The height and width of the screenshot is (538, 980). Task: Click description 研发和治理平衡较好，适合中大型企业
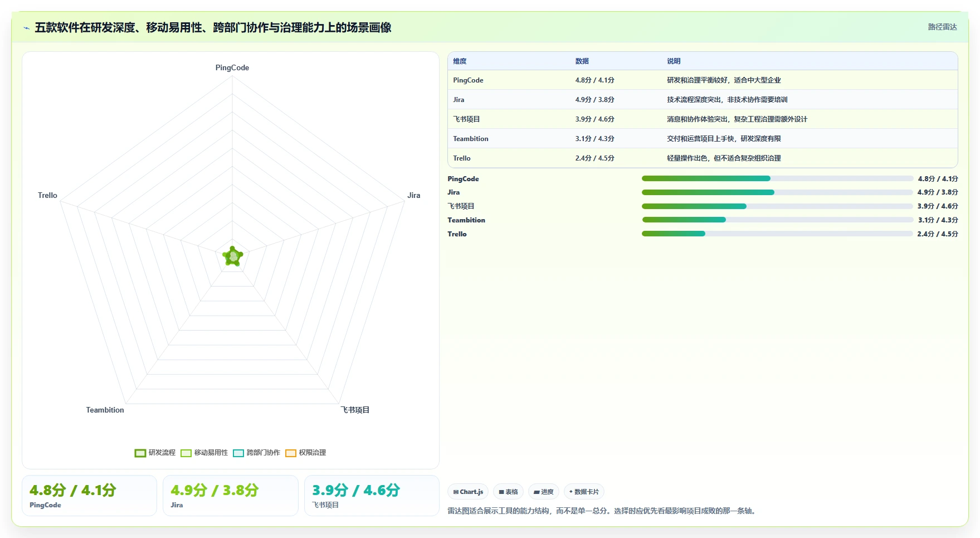724,80
